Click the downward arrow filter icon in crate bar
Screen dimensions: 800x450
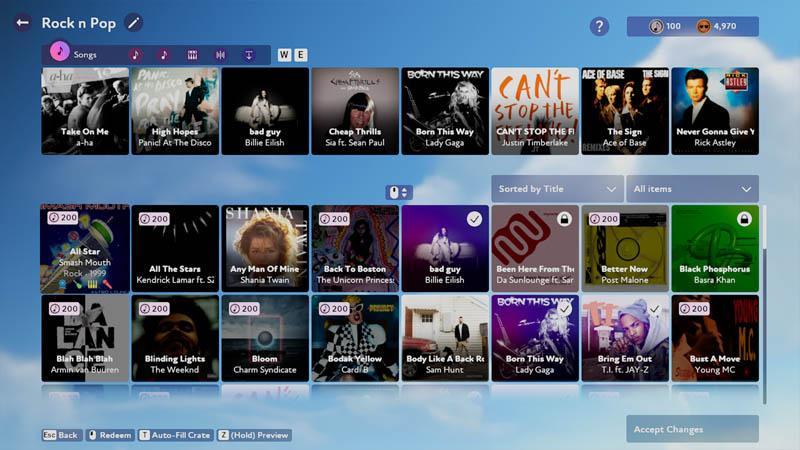pos(249,55)
